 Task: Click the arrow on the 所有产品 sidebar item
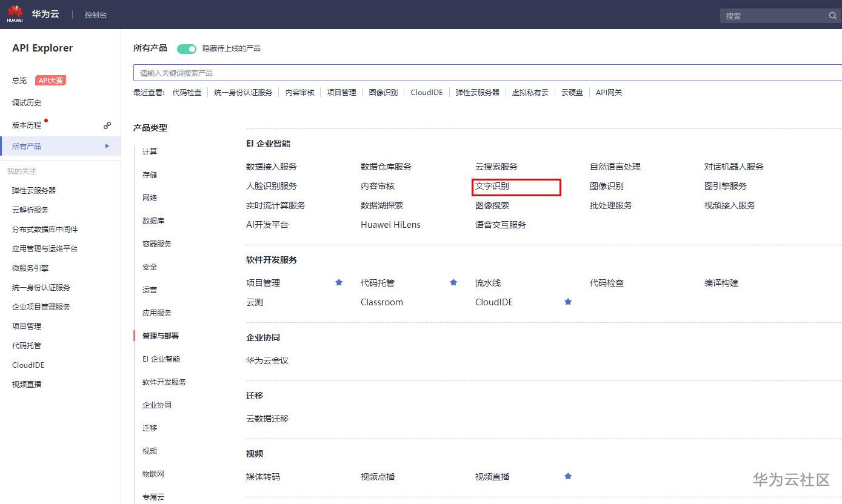[x=107, y=146]
